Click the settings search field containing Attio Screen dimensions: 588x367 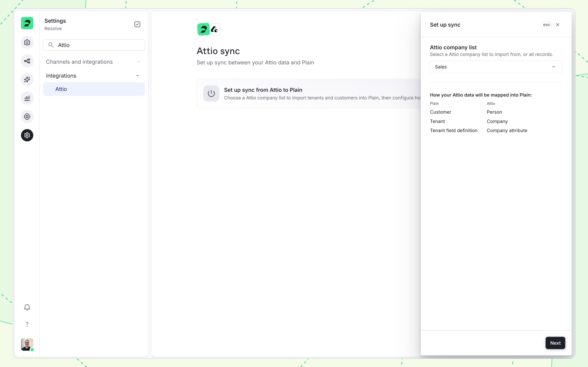(x=94, y=45)
